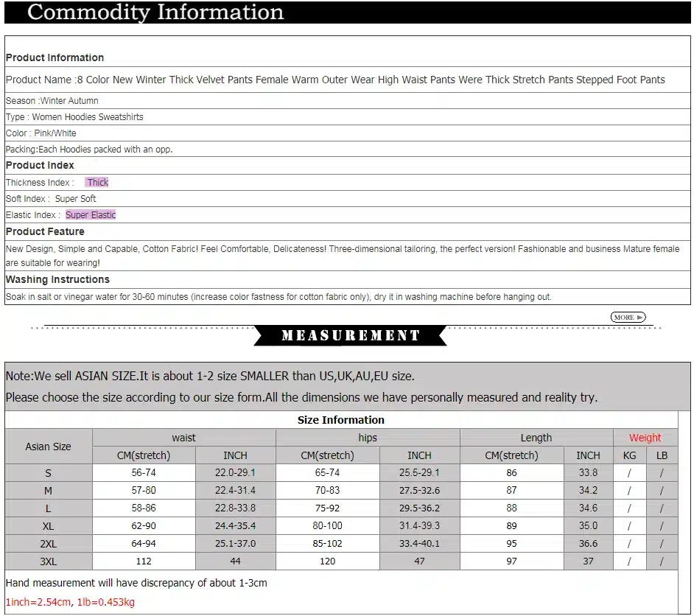Click the Size Information table title

point(341,420)
